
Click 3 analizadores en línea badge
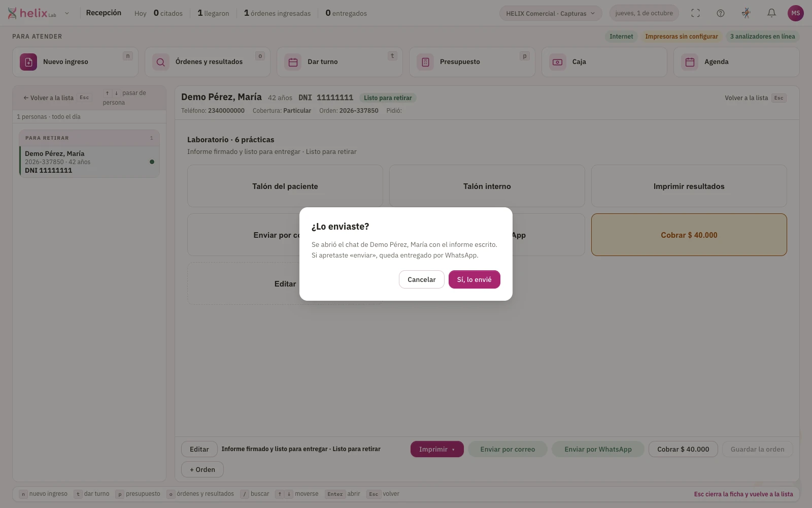point(762,37)
